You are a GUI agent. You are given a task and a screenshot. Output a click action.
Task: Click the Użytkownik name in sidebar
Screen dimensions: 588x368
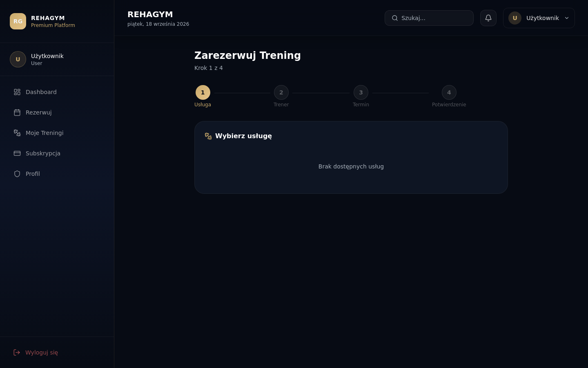click(x=47, y=56)
